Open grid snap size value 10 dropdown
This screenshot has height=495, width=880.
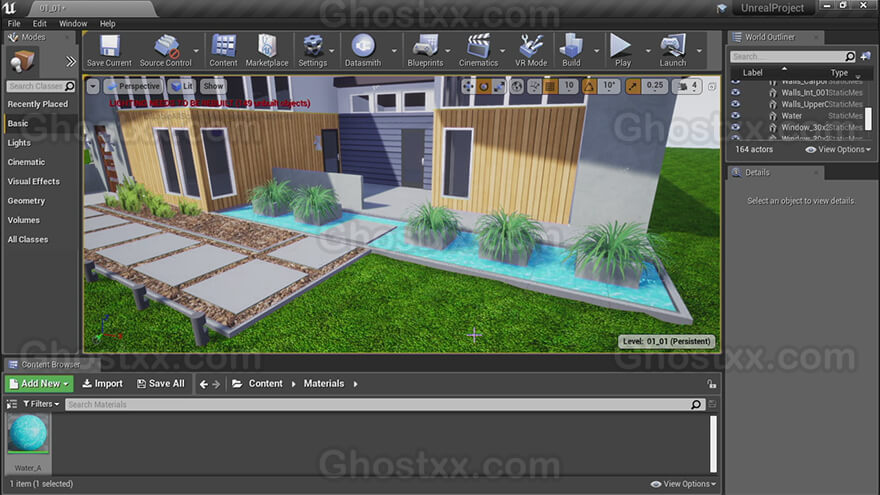click(569, 86)
